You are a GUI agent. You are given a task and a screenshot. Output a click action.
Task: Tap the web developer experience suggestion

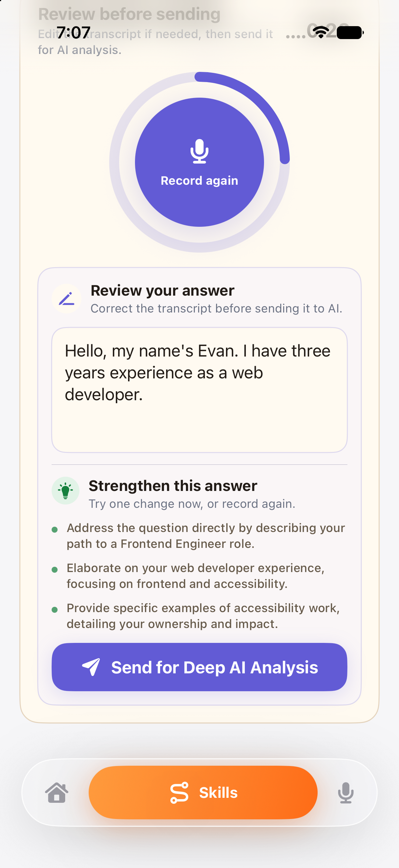click(195, 576)
